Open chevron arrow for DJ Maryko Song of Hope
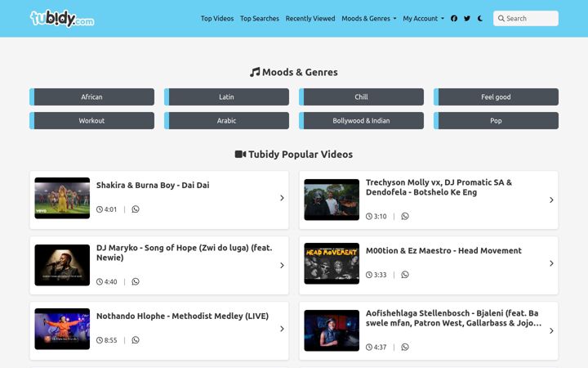The height and width of the screenshot is (368, 588). point(282,266)
